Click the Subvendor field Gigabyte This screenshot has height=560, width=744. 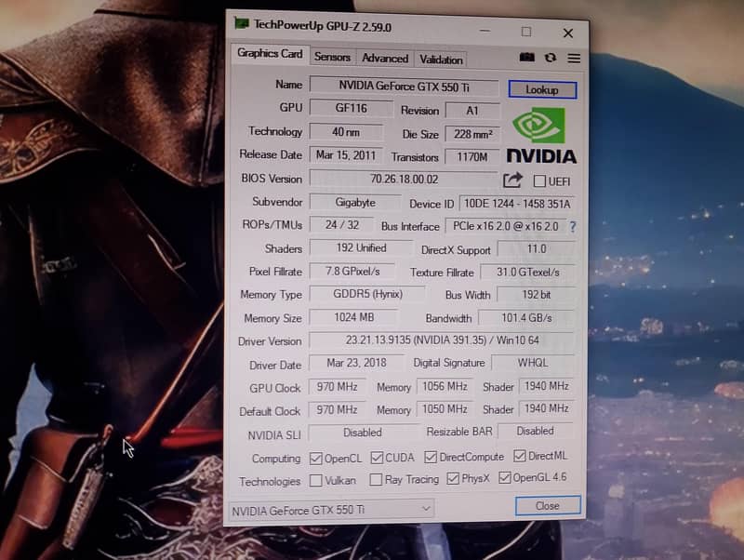coord(355,203)
